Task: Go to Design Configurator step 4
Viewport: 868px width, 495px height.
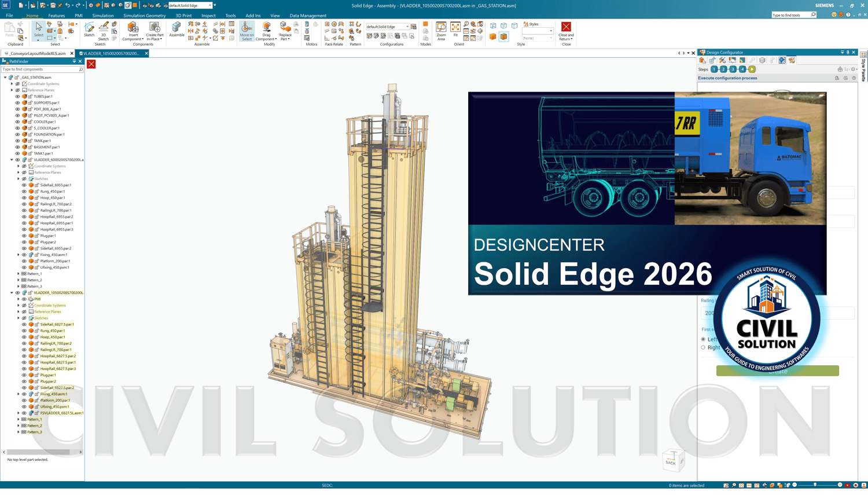Action: pos(742,69)
